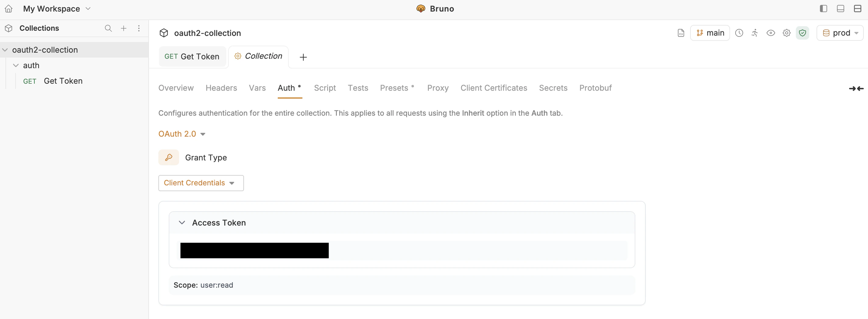Viewport: 868px width, 319px height.
Task: Open the run history clock icon
Action: tap(739, 33)
